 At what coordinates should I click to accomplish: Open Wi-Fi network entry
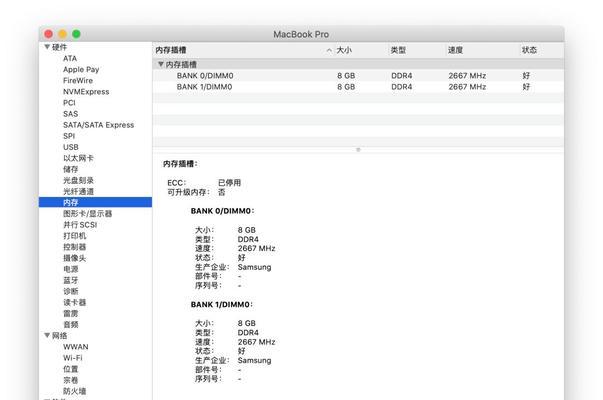click(73, 358)
